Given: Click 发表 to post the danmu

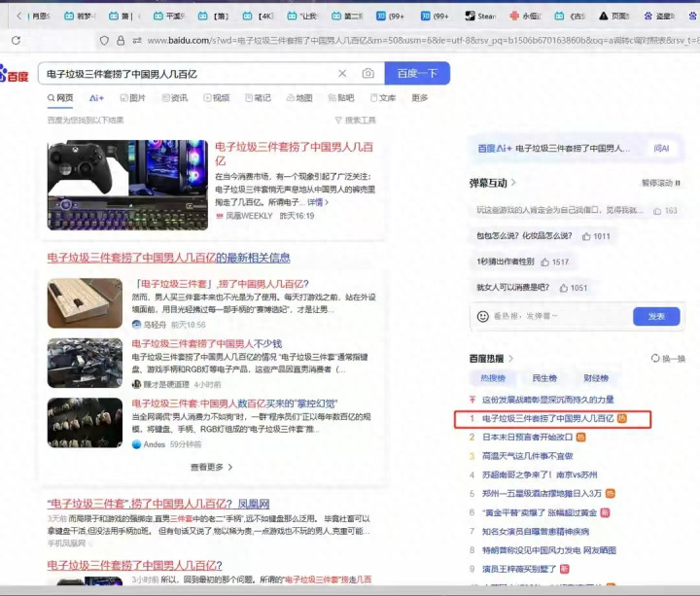Looking at the screenshot, I should click(656, 316).
